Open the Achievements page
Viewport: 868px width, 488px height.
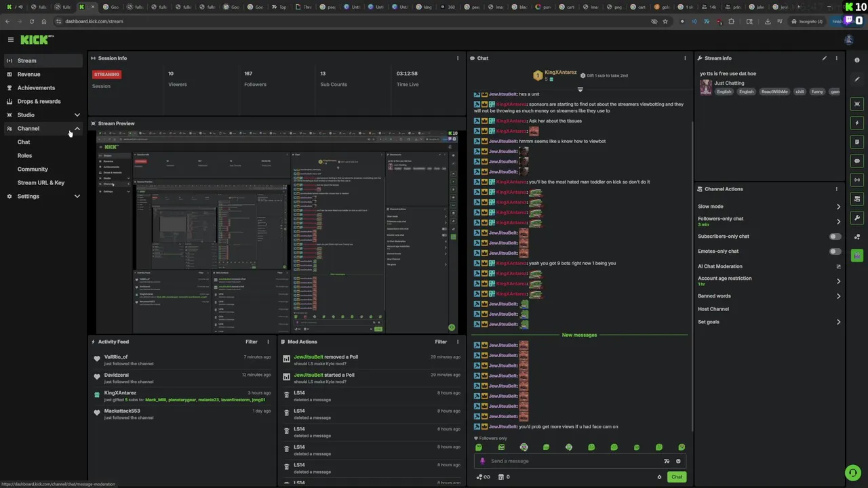43,87
